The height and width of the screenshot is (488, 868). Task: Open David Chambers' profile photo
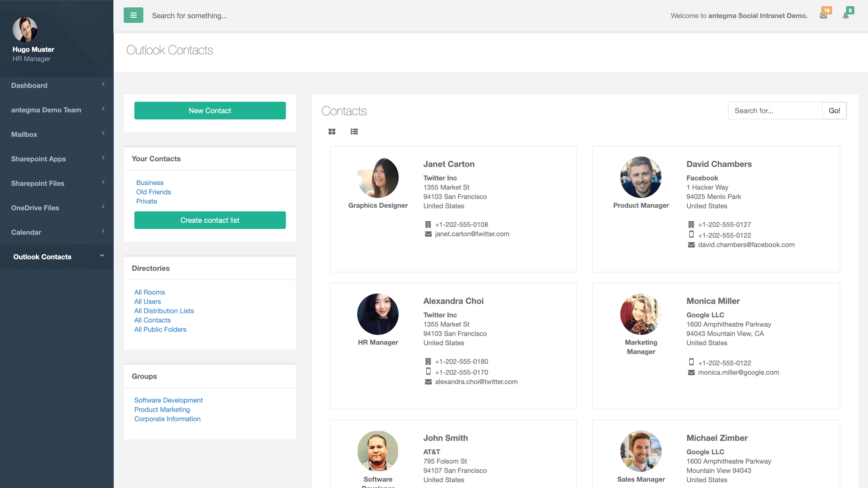(x=641, y=177)
